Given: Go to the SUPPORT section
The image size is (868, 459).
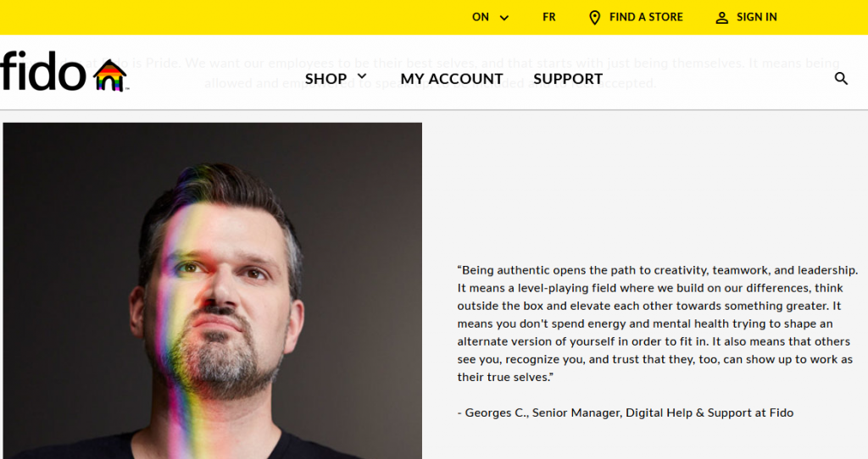Looking at the screenshot, I should pos(568,79).
